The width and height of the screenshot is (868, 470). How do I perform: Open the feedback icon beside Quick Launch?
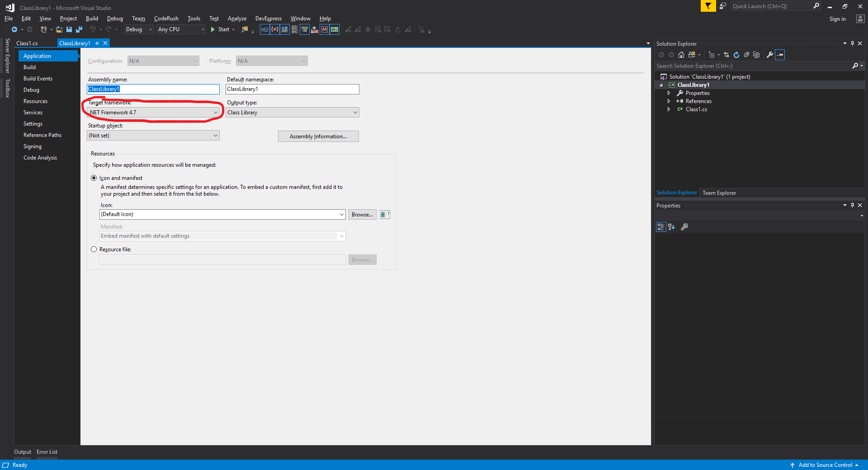coord(723,6)
